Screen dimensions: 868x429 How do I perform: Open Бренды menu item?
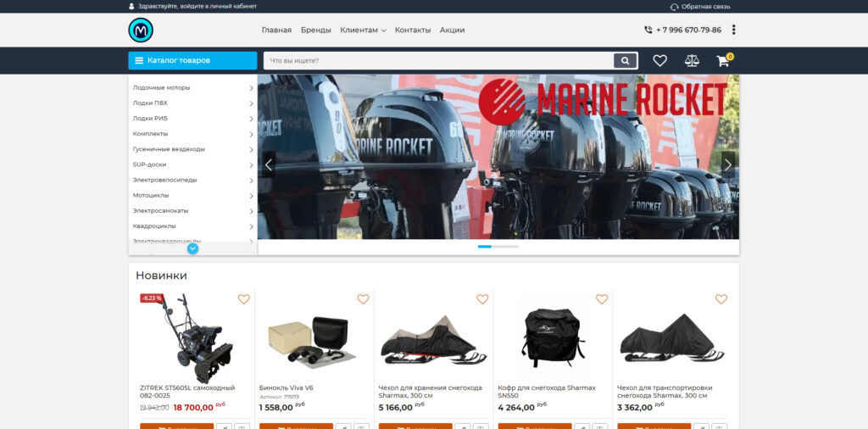(315, 30)
